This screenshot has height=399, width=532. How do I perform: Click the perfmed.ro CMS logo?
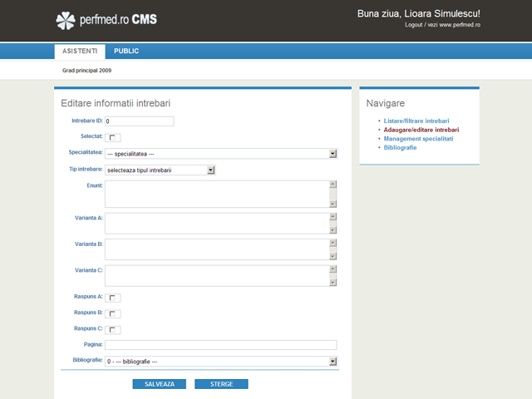pyautogui.click(x=106, y=19)
